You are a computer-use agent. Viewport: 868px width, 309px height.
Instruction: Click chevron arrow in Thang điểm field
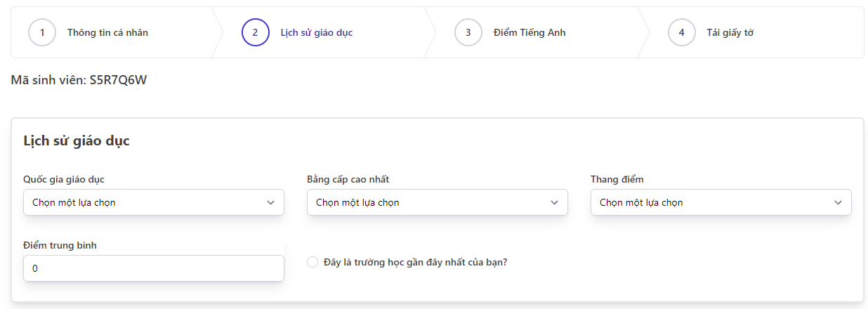tap(838, 202)
